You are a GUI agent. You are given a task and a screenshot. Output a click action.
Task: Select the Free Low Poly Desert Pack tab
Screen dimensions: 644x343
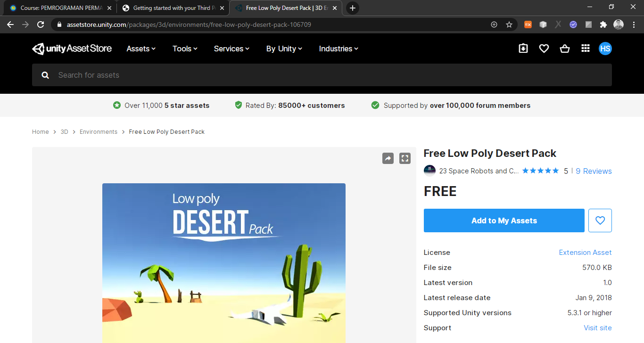tap(286, 8)
